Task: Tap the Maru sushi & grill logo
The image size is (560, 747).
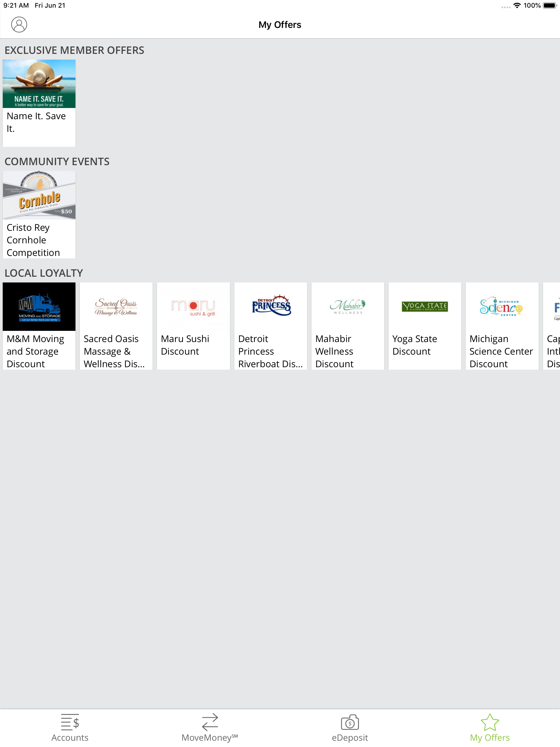Action: (x=193, y=307)
